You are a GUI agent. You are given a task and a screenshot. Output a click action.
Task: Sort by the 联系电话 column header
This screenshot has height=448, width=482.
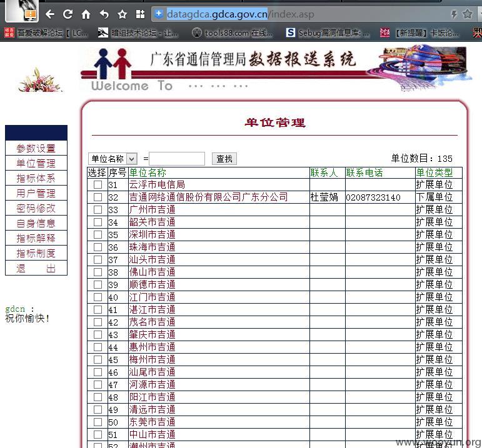[364, 173]
